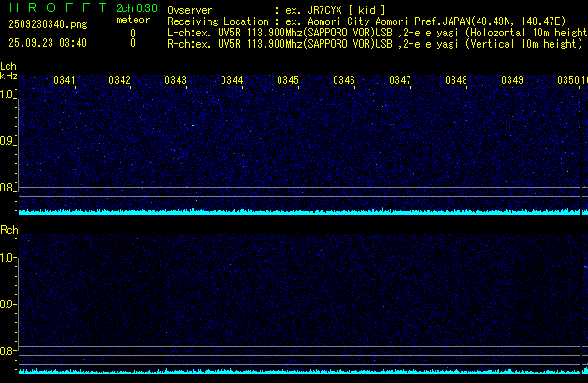Viewport: 588px width, 383px height.
Task: Click the 0344 time marker
Action: [x=232, y=81]
